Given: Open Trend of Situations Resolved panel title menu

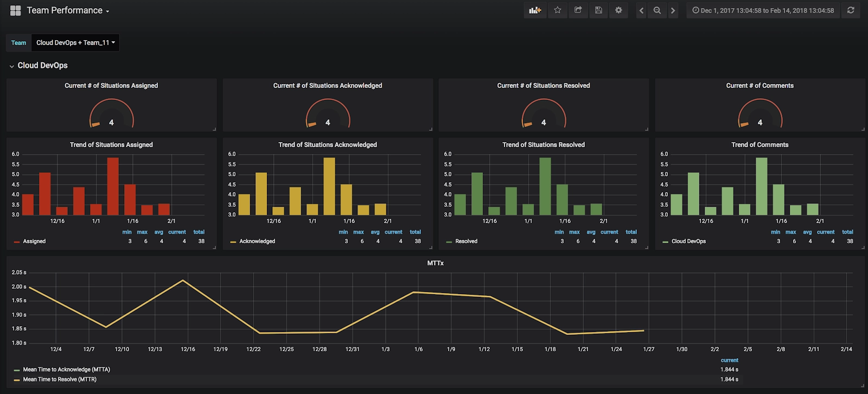Looking at the screenshot, I should tap(544, 145).
